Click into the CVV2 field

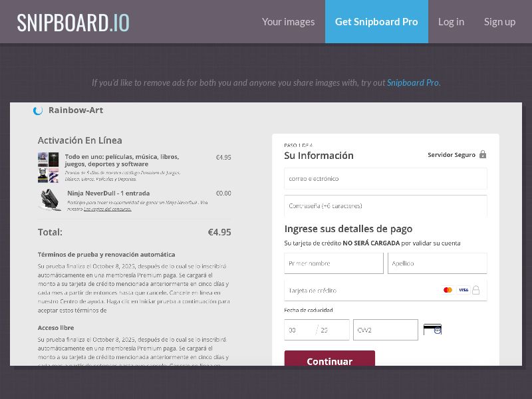tap(385, 330)
